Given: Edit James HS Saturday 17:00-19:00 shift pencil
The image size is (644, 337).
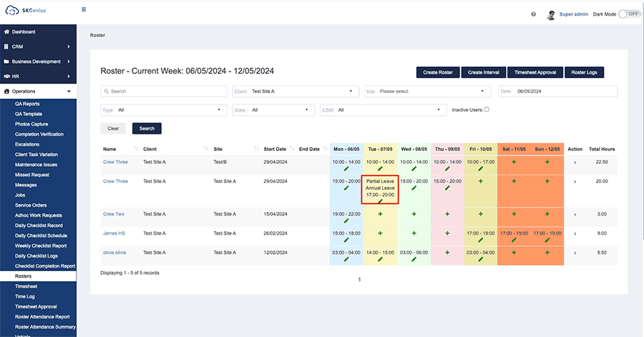Looking at the screenshot, I should [x=514, y=240].
